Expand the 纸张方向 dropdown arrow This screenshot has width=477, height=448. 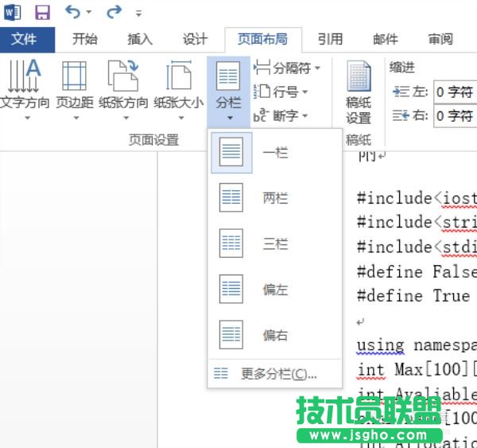point(126,118)
